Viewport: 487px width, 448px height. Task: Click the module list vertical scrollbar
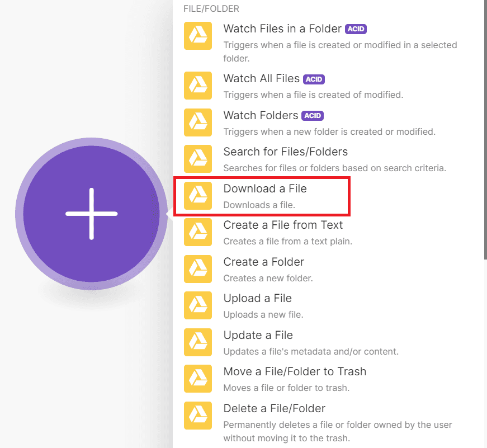tap(484, 129)
